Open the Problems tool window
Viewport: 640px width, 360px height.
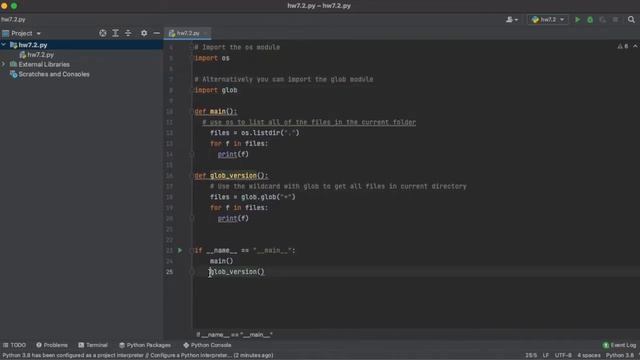coord(52,345)
